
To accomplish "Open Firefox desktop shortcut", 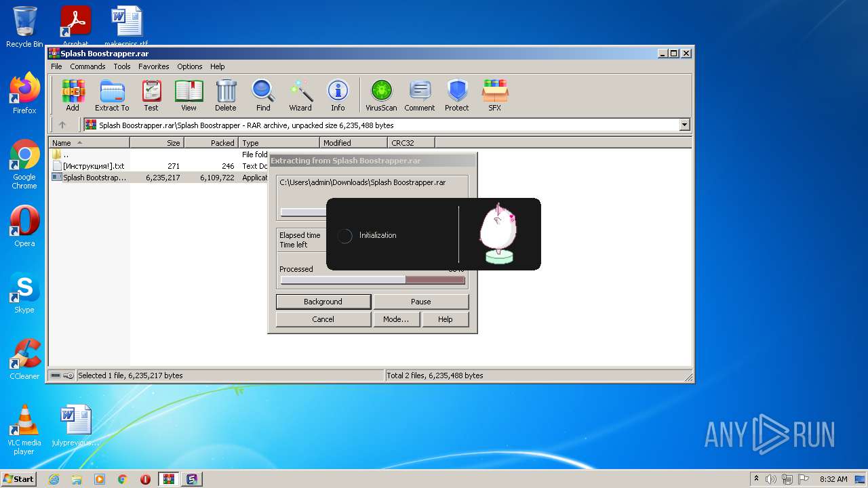I will click(x=24, y=94).
